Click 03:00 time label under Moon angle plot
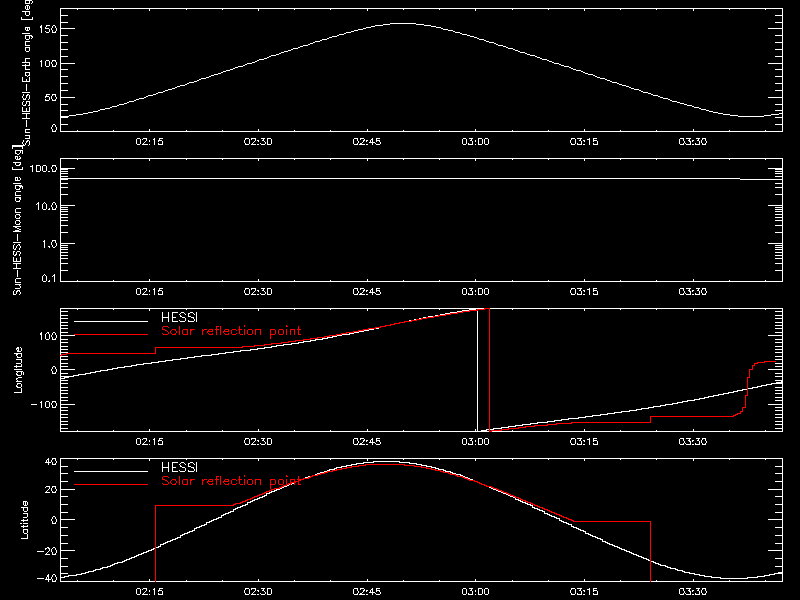Viewport: 800px width, 600px height. click(x=476, y=292)
